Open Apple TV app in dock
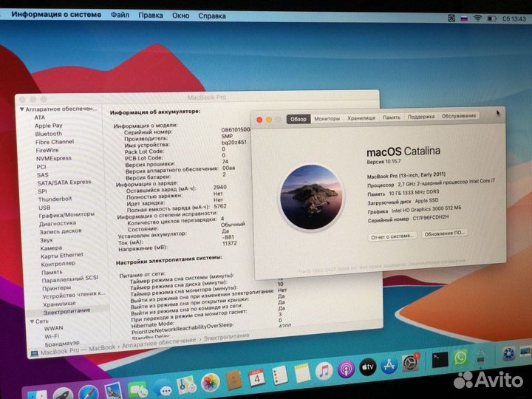Image resolution: width=532 pixels, height=399 pixels. pos(367,366)
